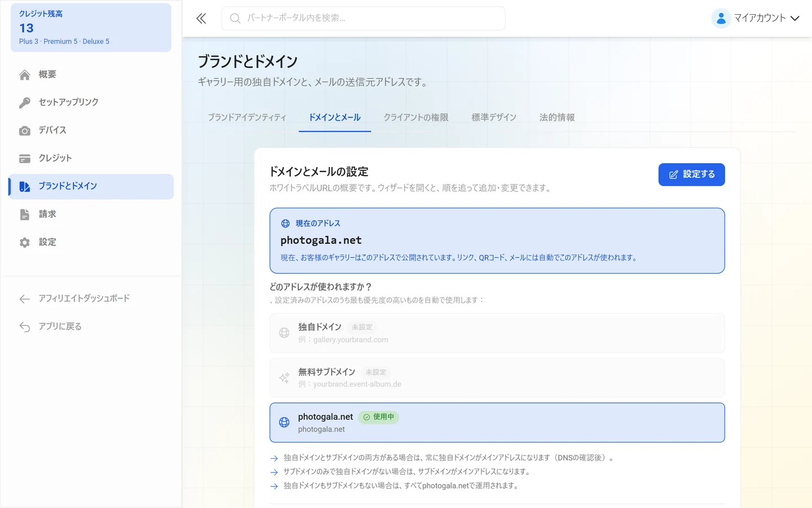The width and height of the screenshot is (812, 508).
Task: Go to セットアップリンク page
Action: (91, 102)
